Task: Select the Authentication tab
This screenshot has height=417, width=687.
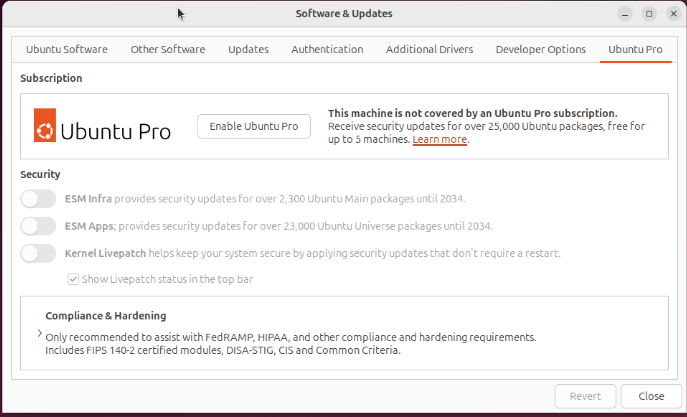Action: 327,49
